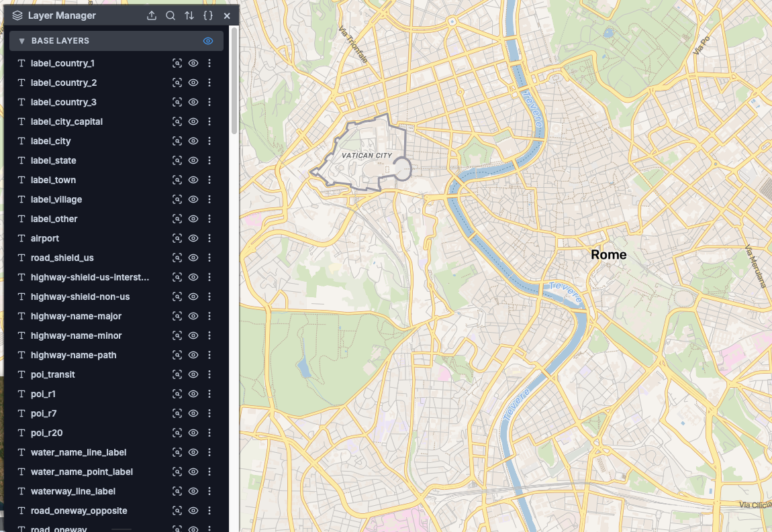Click the text type icon beside airport layer
Viewport: 772px width, 532px height.
pyautogui.click(x=21, y=239)
